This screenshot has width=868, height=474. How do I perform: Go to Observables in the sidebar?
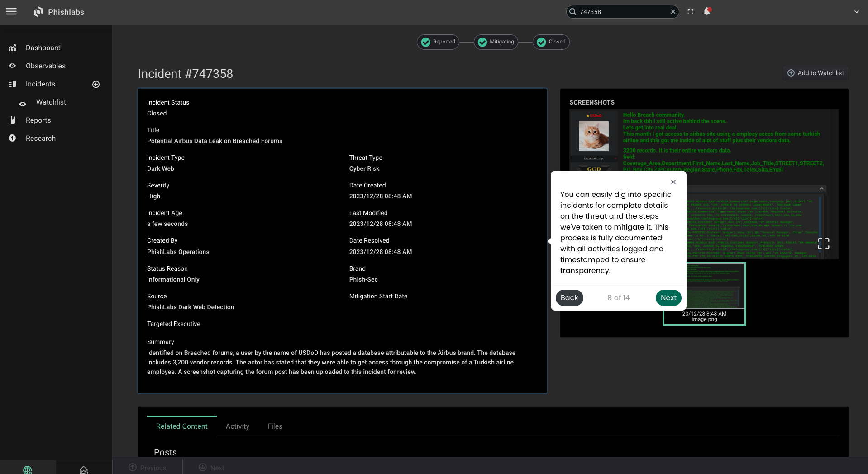pos(46,66)
